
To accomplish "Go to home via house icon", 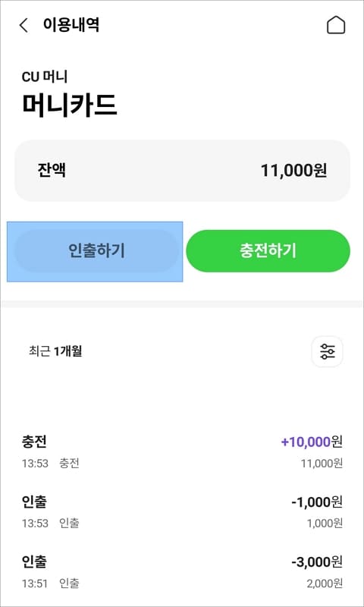I will [336, 26].
